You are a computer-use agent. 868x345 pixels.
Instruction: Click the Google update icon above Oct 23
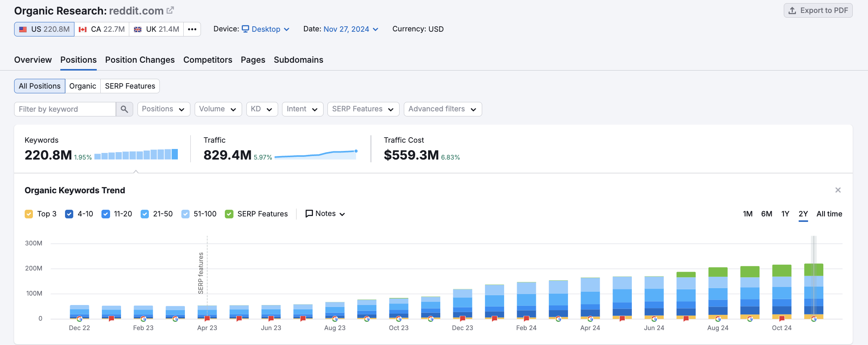pos(399,319)
